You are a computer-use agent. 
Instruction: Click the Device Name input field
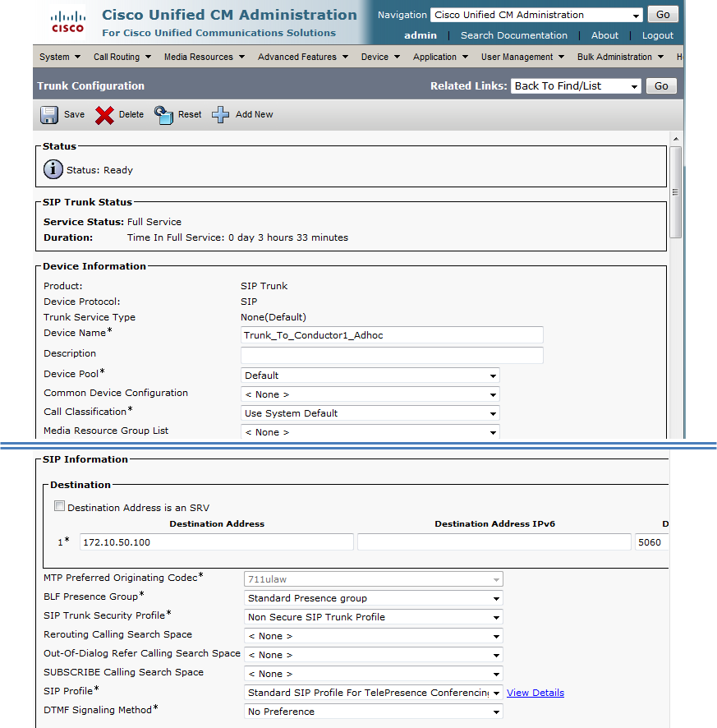pyautogui.click(x=392, y=335)
